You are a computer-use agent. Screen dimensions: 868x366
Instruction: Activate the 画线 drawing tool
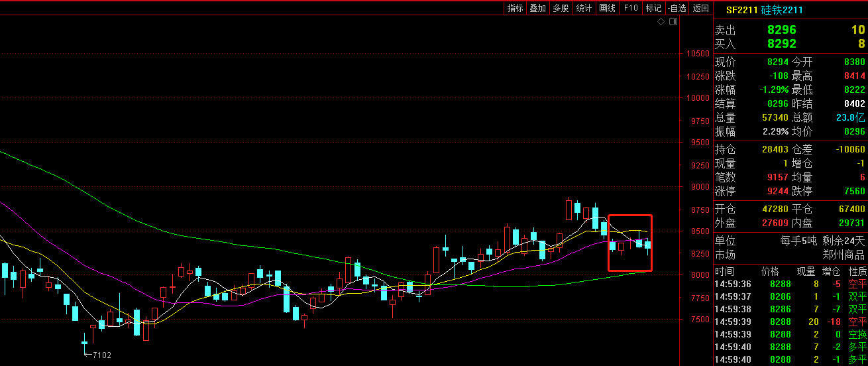coord(607,8)
